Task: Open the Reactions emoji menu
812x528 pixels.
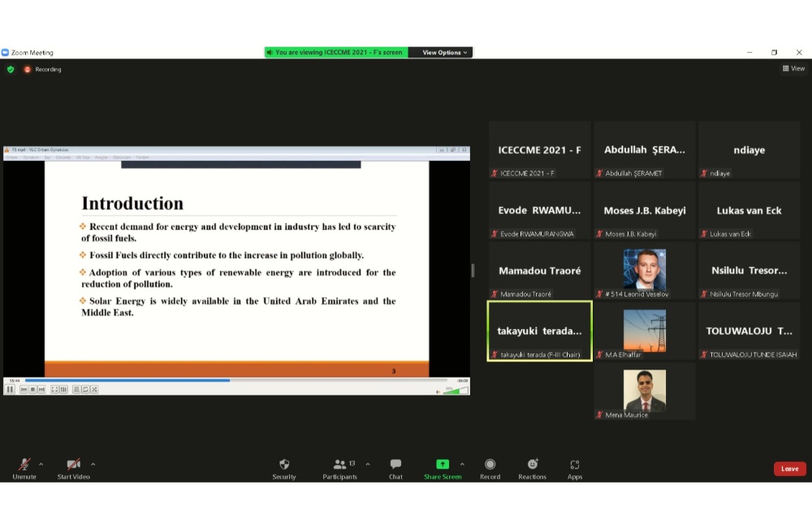Action: coord(533,465)
